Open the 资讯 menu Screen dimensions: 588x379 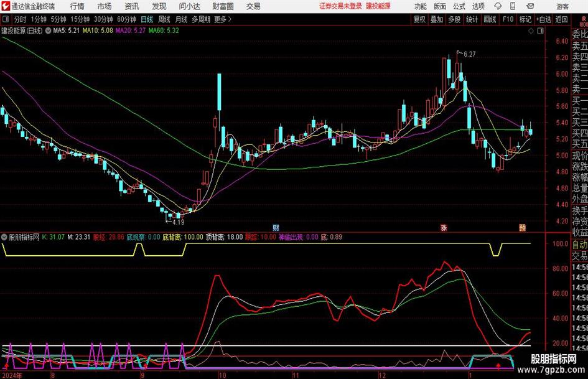click(x=132, y=6)
